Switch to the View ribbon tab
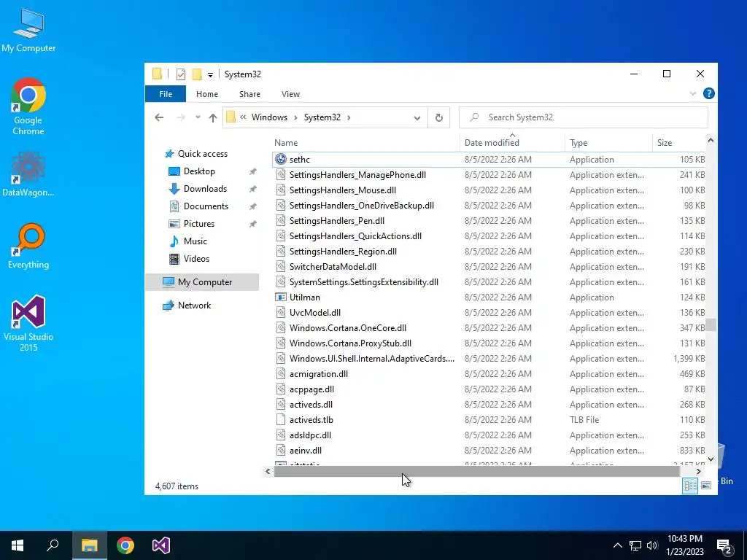This screenshot has height=560, width=747. 290,94
